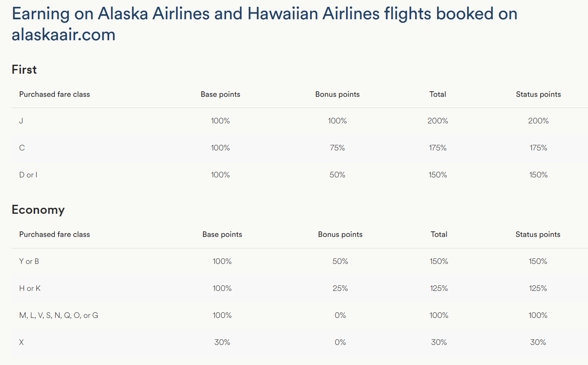Click 'Purchased fare class' header in Economy table

[54, 234]
